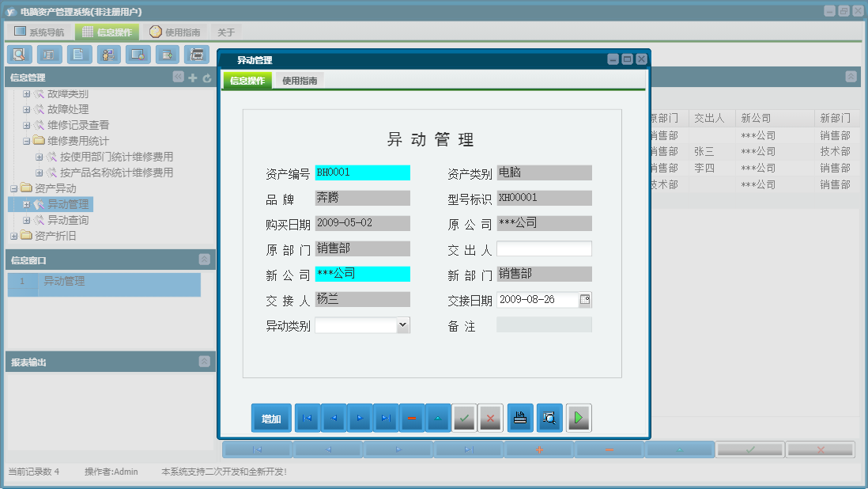Confirm the record with the green checkmark

[x=465, y=417]
